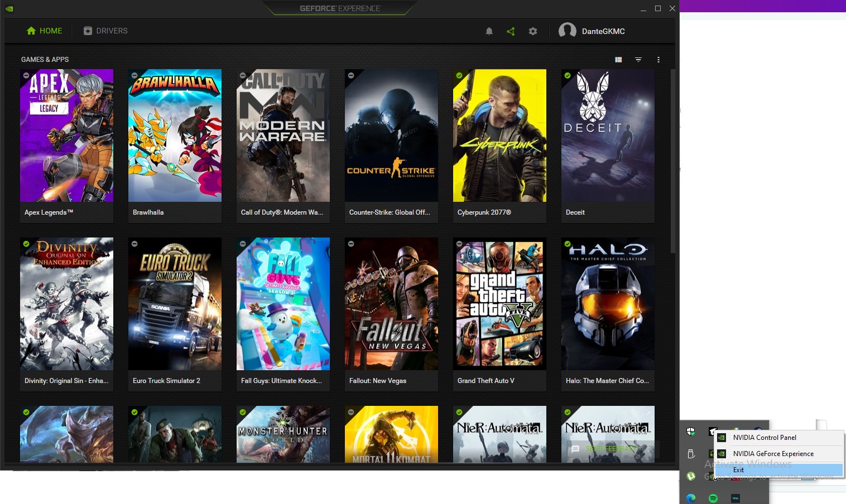Click the teal waveform tray icon

click(x=736, y=498)
